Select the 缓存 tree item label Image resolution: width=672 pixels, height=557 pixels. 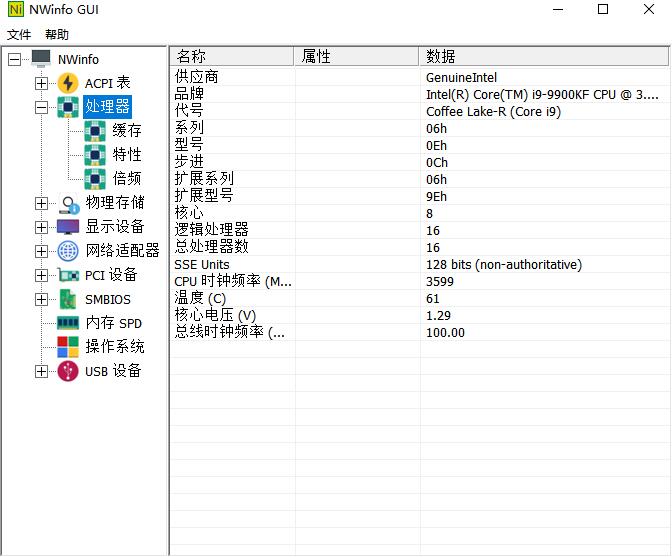pos(127,131)
